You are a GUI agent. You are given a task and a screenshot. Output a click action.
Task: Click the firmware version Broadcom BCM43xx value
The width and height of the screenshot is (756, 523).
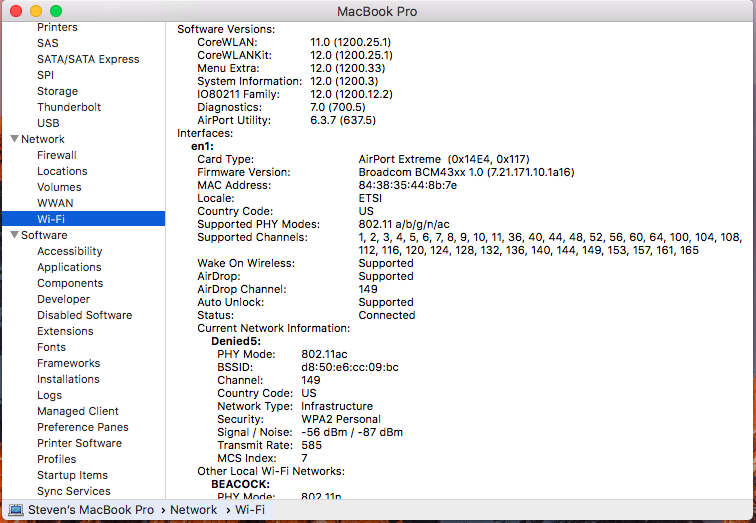pos(466,172)
